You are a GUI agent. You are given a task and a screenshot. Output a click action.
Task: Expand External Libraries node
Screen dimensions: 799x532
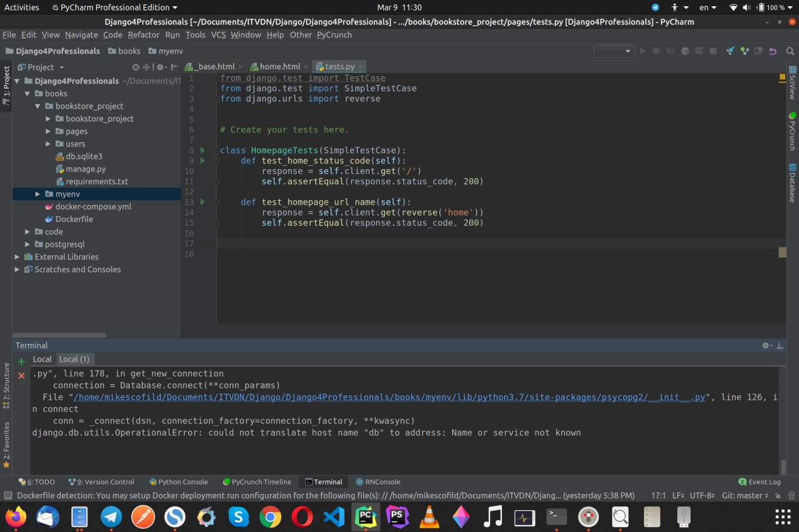17,257
